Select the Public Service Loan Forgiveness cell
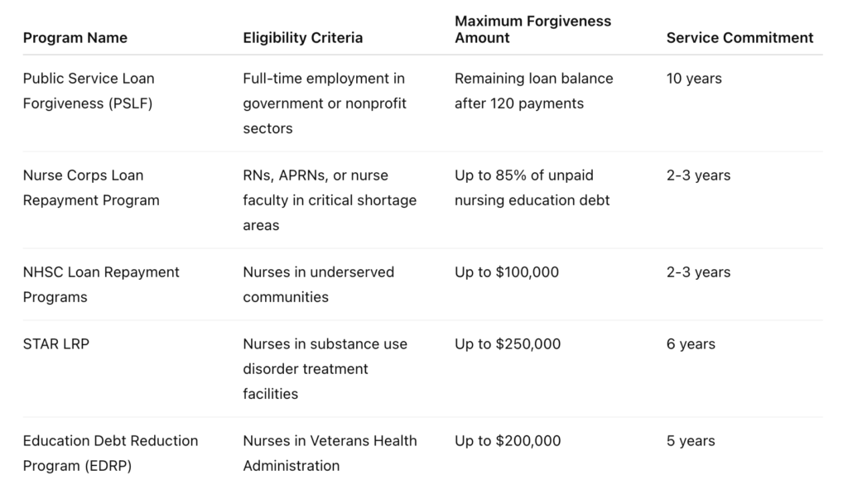The width and height of the screenshot is (848, 504). (89, 91)
